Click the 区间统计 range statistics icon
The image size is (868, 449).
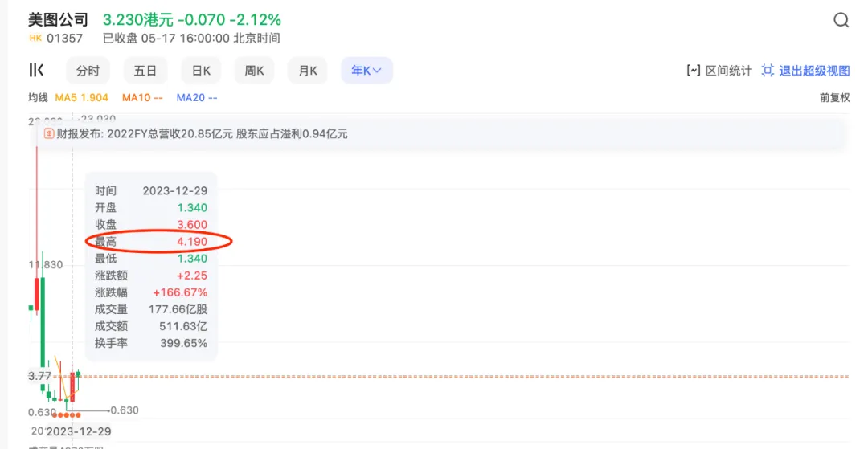click(694, 70)
